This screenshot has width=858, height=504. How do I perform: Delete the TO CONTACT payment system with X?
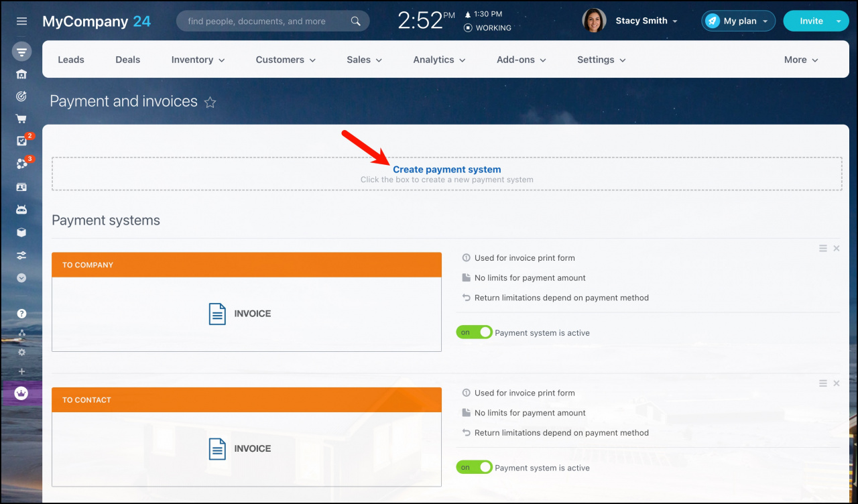pyautogui.click(x=837, y=383)
